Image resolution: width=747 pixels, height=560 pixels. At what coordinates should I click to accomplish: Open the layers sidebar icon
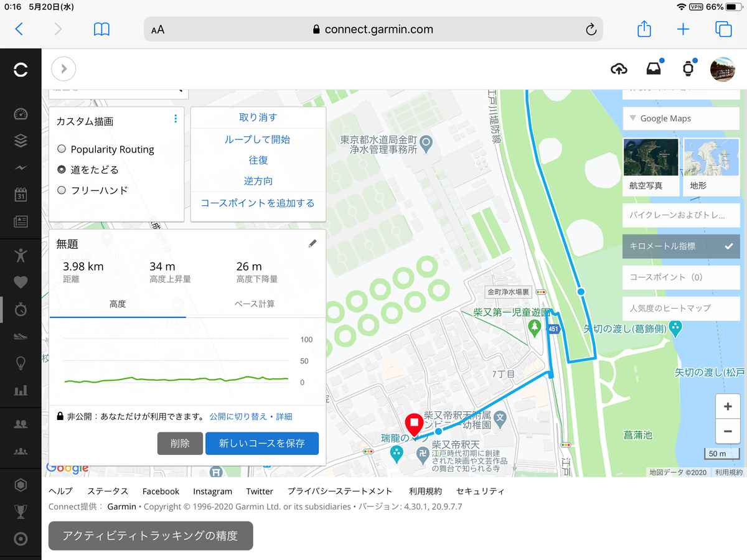coord(21,141)
